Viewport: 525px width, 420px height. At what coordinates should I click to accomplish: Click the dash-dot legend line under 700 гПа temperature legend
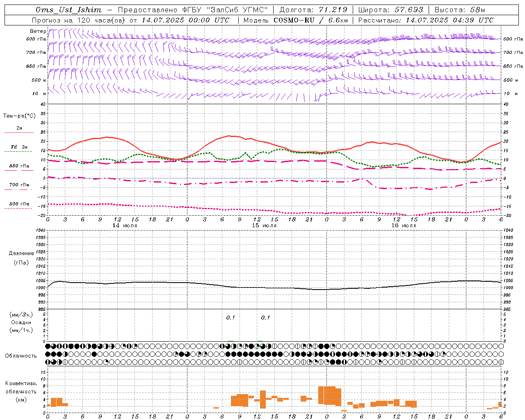click(18, 189)
